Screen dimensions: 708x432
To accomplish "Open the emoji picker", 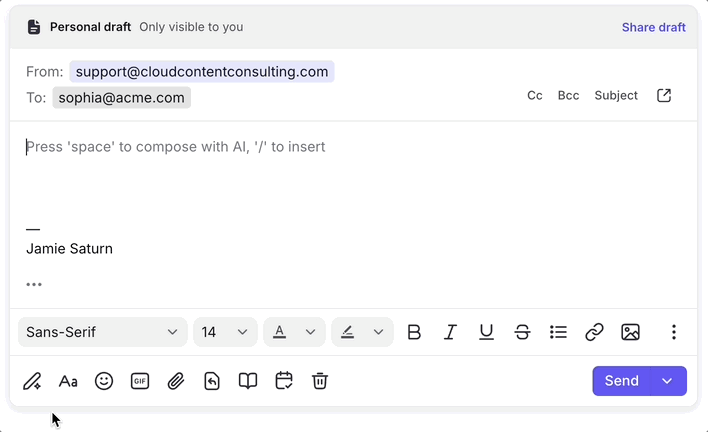I will [x=104, y=381].
